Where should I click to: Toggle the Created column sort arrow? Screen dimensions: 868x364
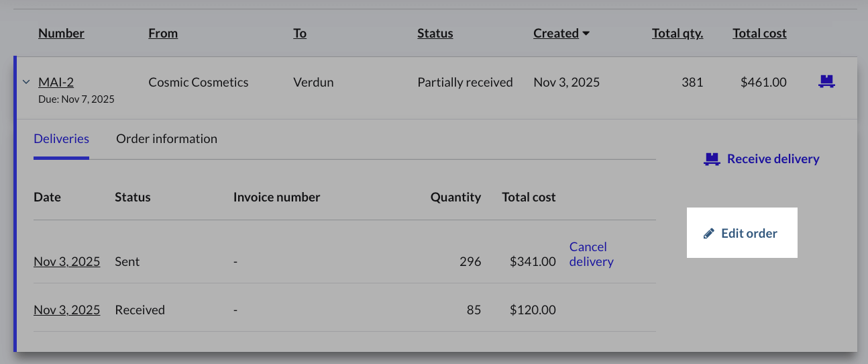tap(586, 34)
